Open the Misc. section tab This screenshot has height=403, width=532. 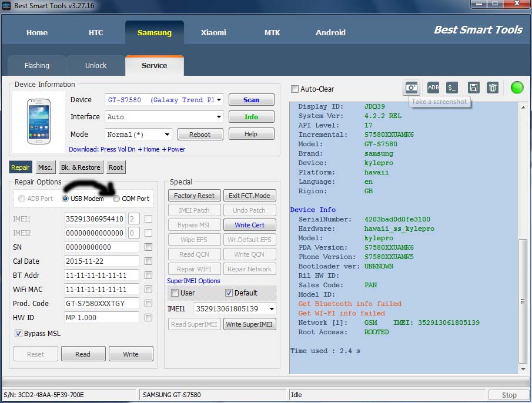coord(45,167)
